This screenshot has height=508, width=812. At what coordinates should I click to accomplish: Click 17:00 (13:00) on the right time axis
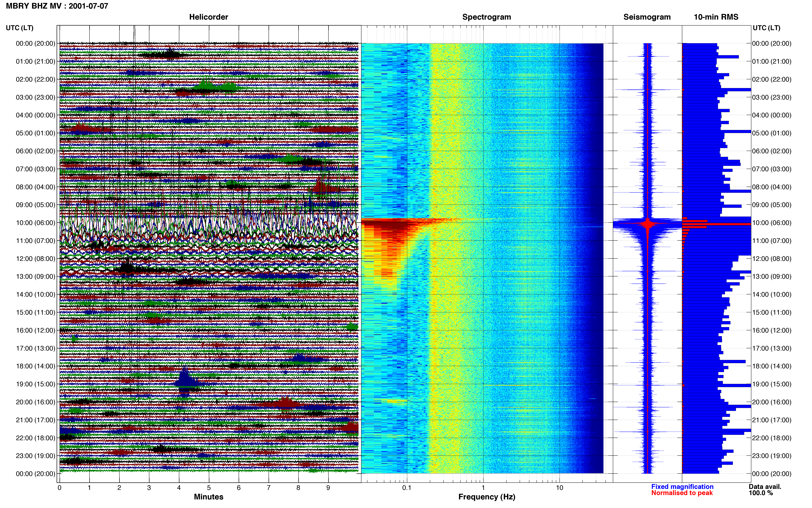click(772, 348)
